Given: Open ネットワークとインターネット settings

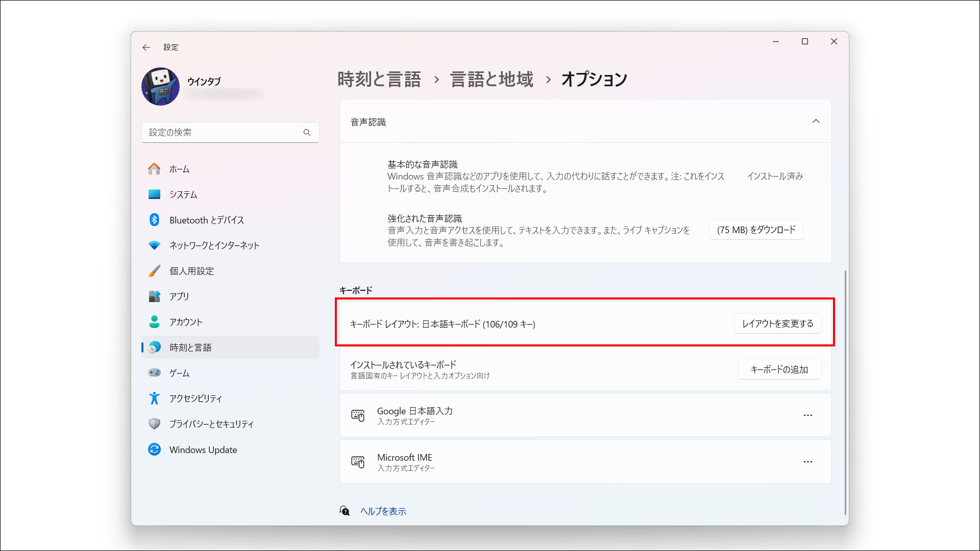Looking at the screenshot, I should (x=154, y=245).
